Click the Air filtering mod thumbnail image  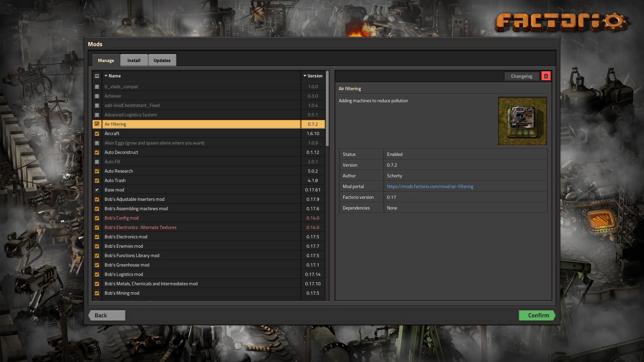(522, 121)
